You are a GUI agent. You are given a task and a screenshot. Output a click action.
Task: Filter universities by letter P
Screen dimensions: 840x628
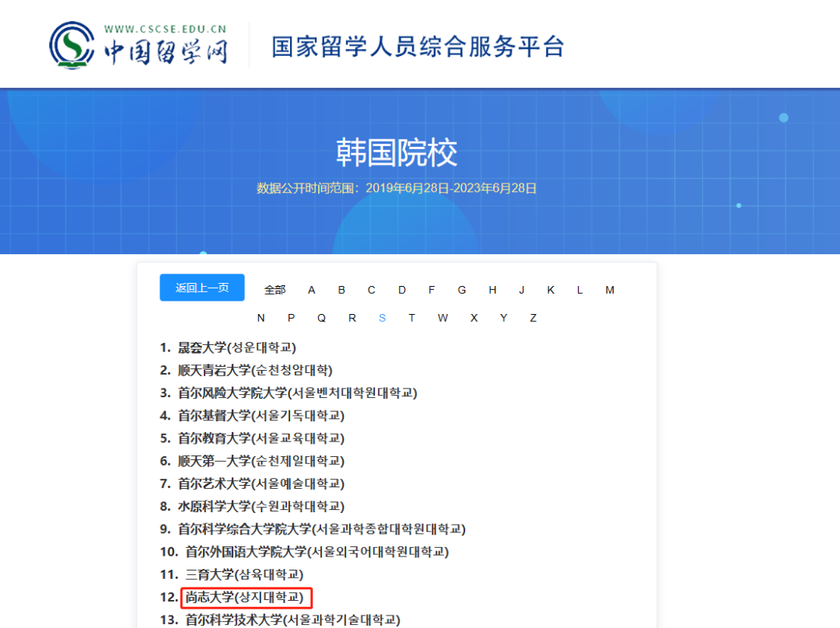click(x=291, y=317)
